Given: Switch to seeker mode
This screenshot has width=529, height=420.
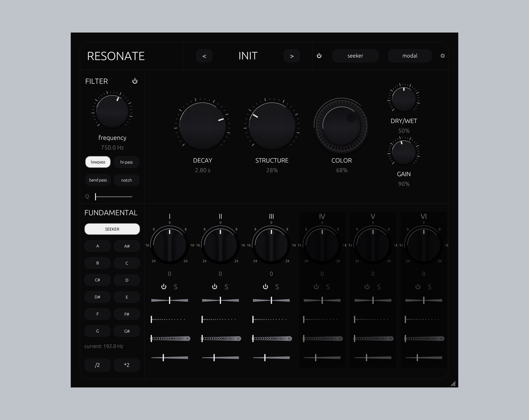Looking at the screenshot, I should coord(355,56).
